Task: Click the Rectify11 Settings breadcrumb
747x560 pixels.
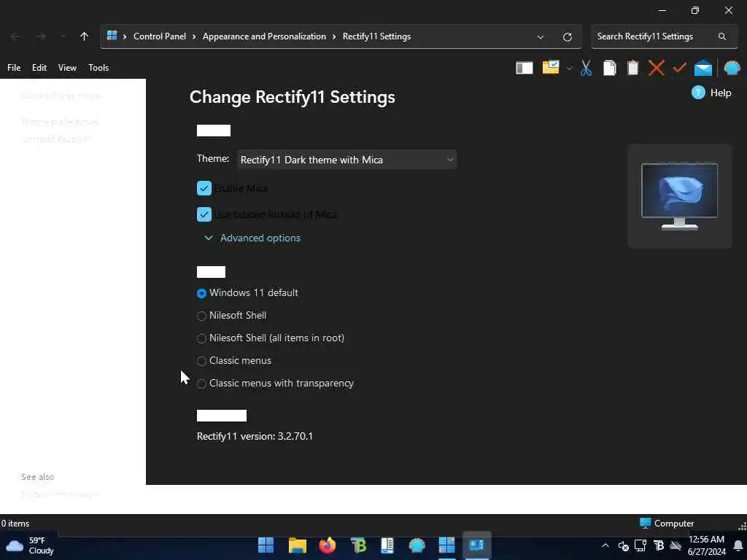Action: coord(377,36)
